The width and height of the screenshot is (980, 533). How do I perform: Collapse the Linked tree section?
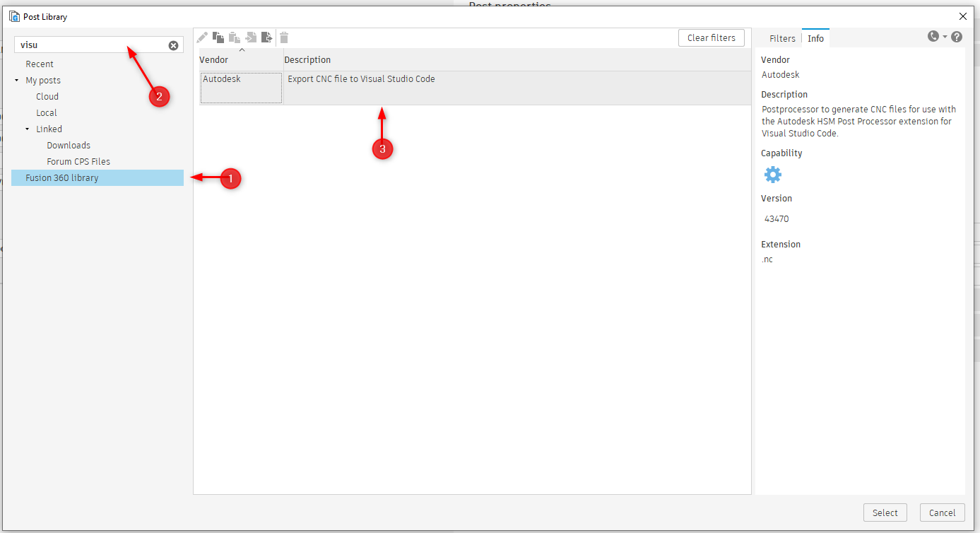tap(26, 129)
